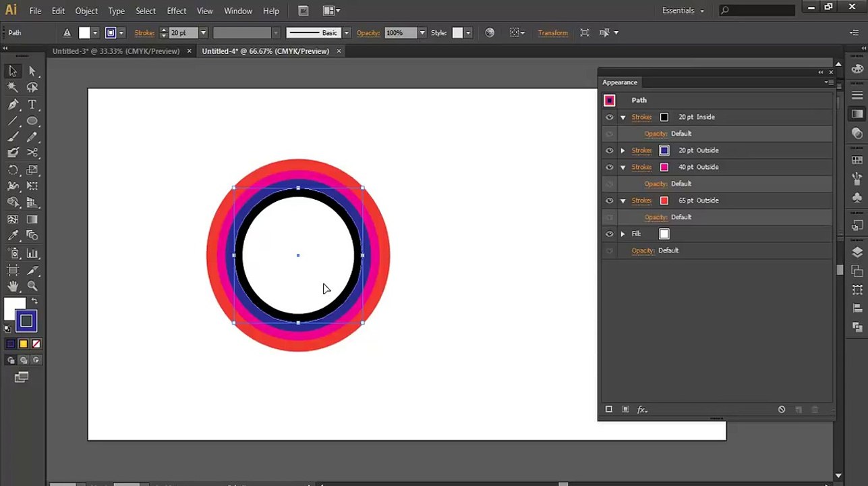
Task: Expand the 20 pt Outside stroke row
Action: click(x=623, y=151)
